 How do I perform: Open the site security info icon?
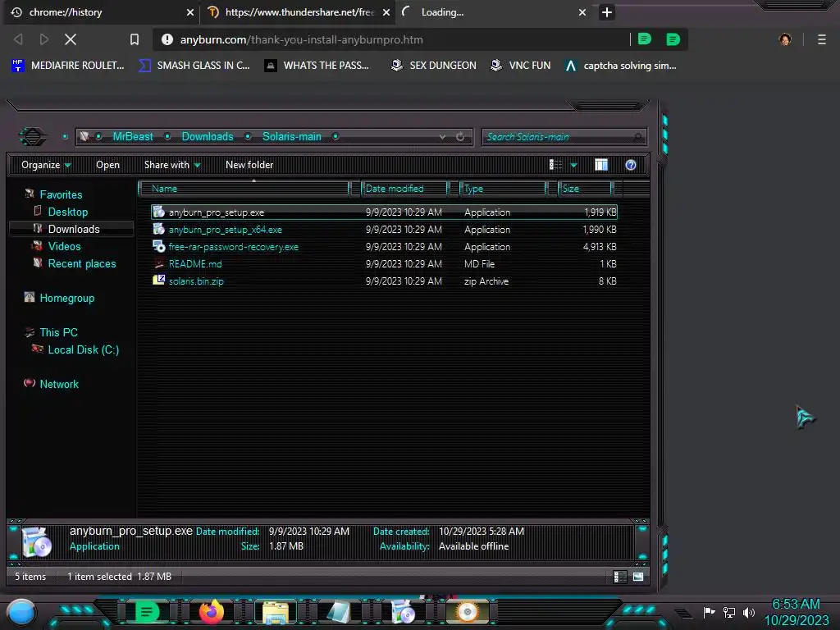pyautogui.click(x=167, y=39)
